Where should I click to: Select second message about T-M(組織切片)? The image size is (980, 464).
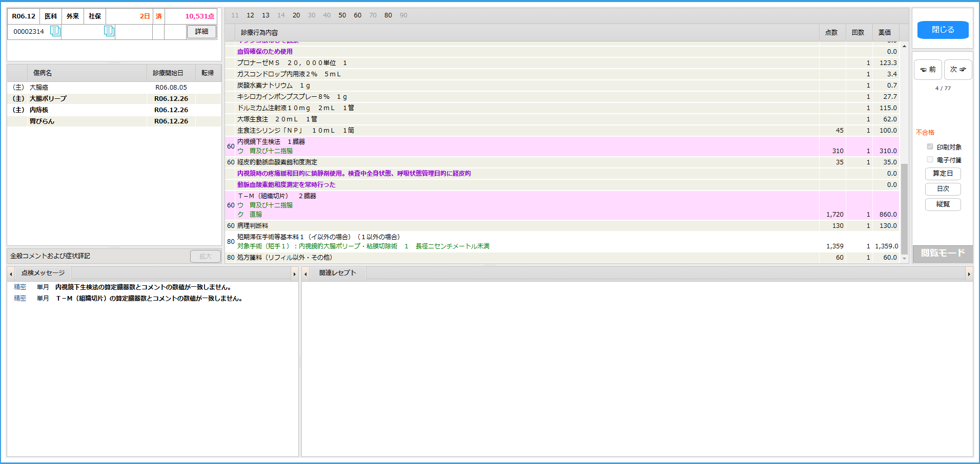coord(152,299)
